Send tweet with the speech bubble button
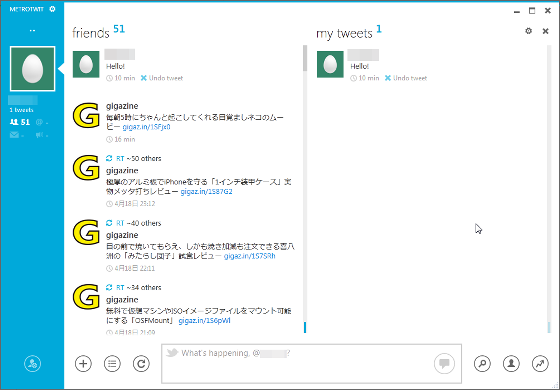This screenshot has height=390, width=560. click(444, 364)
